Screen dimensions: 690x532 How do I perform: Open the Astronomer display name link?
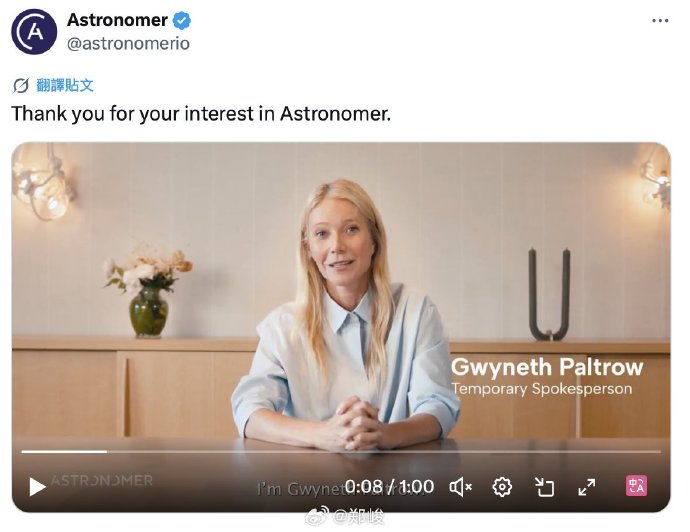tap(117, 20)
